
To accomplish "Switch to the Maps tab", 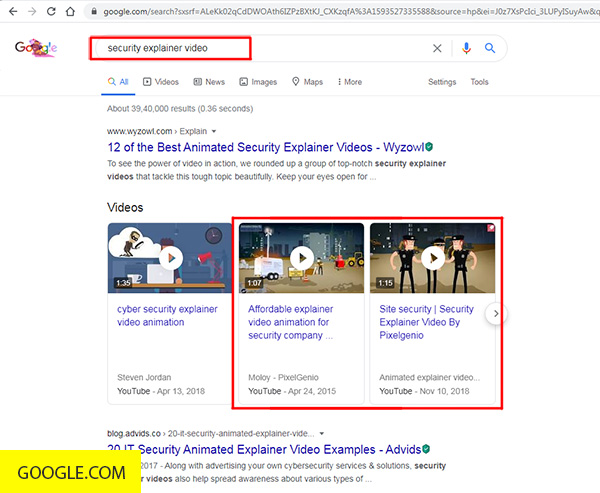I will [307, 82].
